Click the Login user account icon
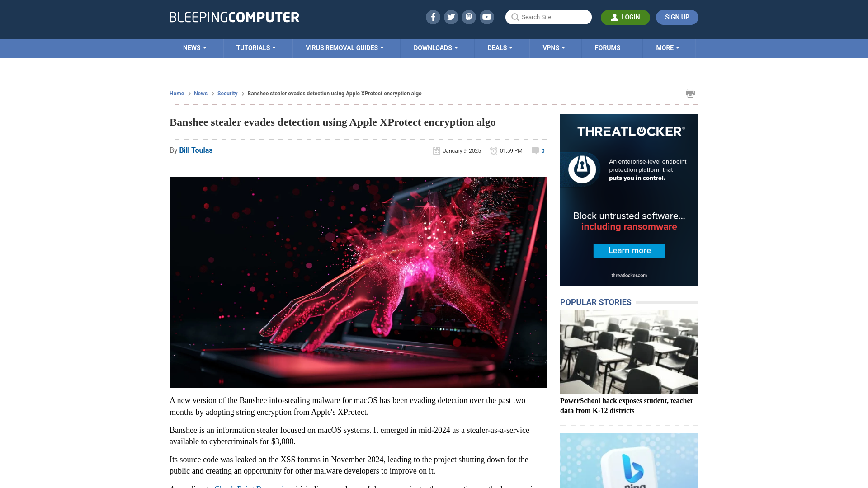 [615, 17]
